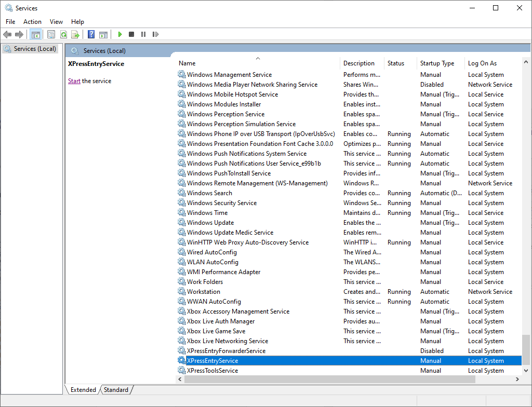Sort by the Startup Type column header
532x407 pixels.
coord(441,63)
